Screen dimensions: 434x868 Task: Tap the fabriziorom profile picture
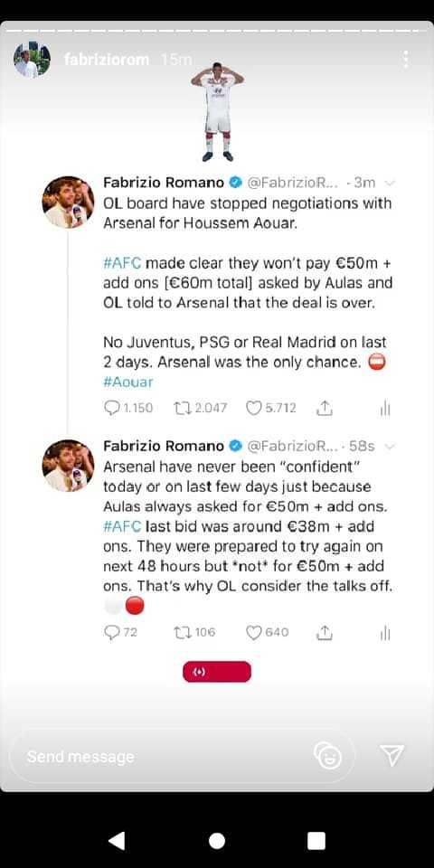tap(33, 60)
